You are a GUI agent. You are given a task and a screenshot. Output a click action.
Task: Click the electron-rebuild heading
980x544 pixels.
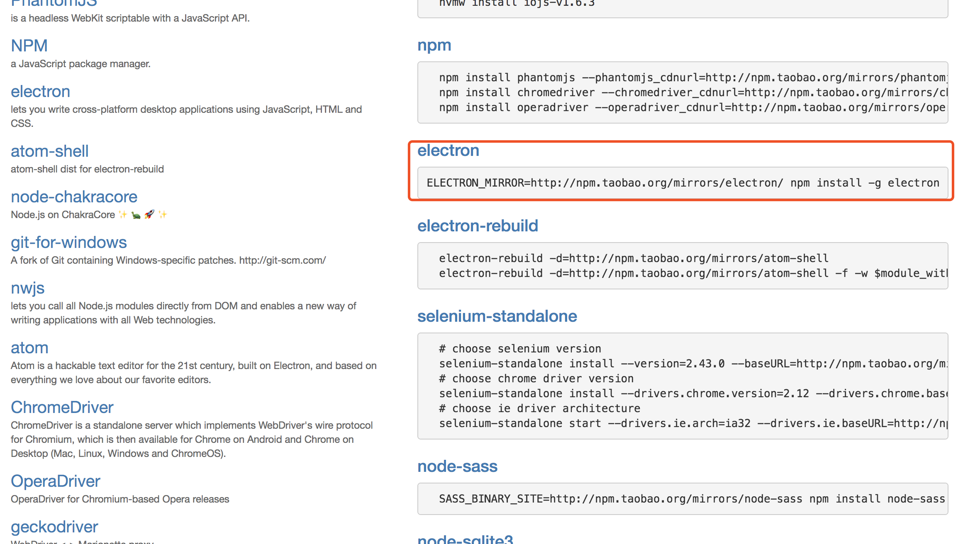pos(478,226)
